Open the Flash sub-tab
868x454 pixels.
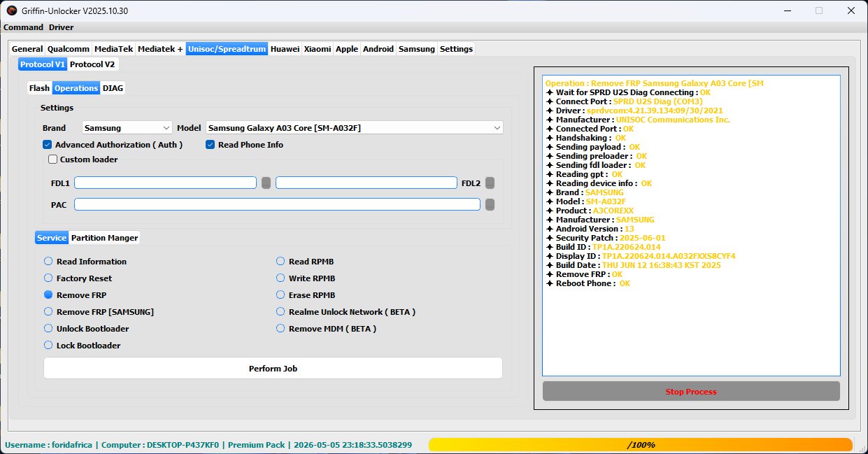click(x=39, y=88)
